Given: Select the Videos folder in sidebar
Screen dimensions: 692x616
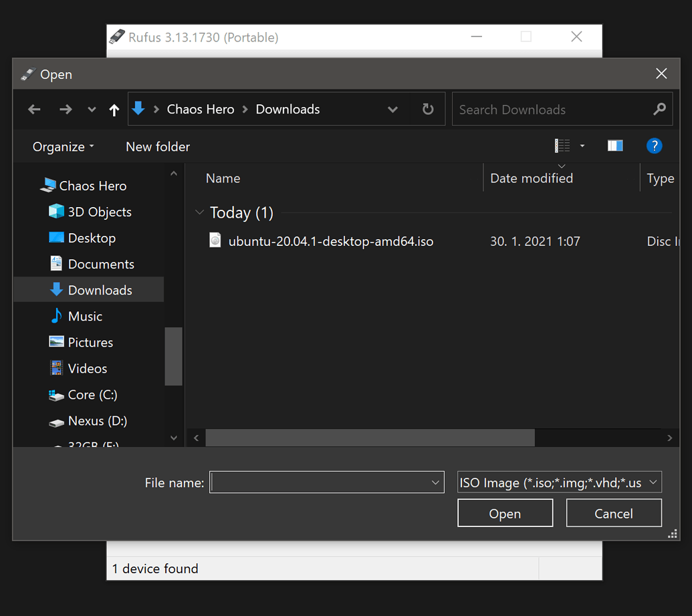Looking at the screenshot, I should 88,368.
